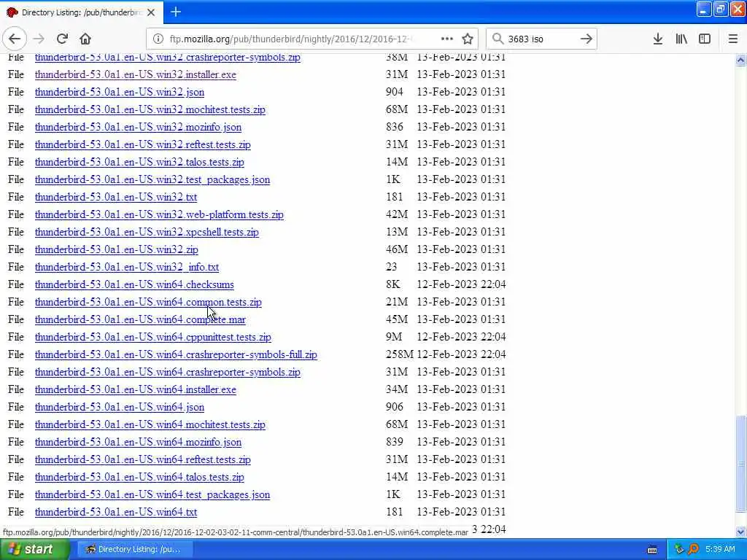Image resolution: width=747 pixels, height=560 pixels.
Task: Click the system clock showing 5:39 AM
Action: click(x=720, y=549)
